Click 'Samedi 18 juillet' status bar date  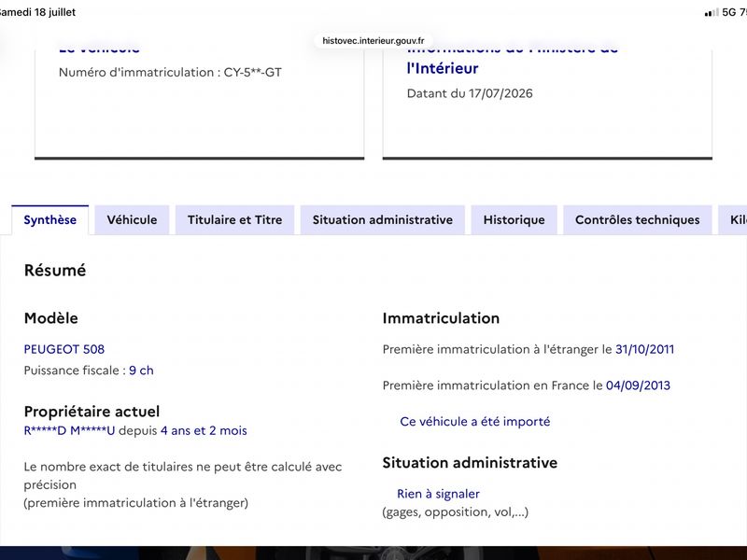point(37,12)
